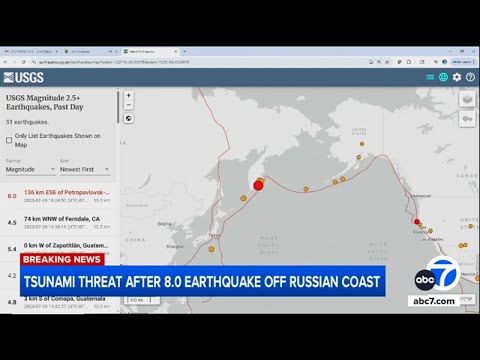Viewport: 480px width, 360px height.
Task: Open the map layers control
Action: 467,99
